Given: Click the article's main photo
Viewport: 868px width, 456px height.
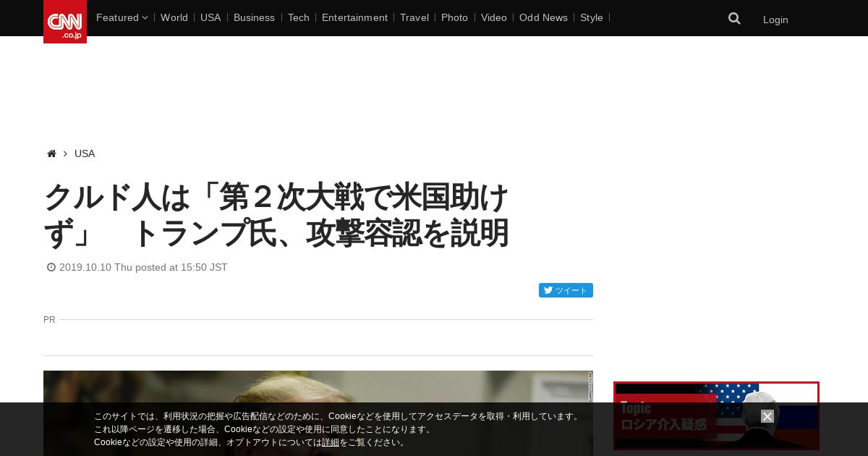Looking at the screenshot, I should pos(318,413).
